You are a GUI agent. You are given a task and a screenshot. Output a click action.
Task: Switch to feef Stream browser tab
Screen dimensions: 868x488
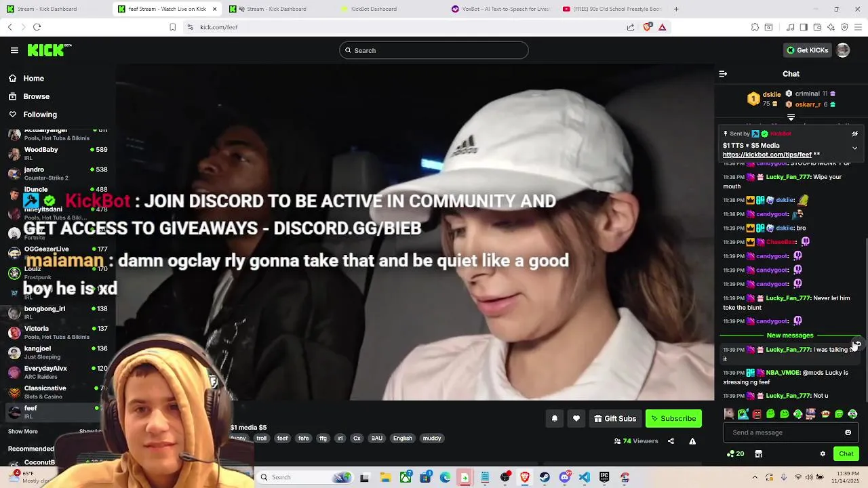(x=167, y=9)
